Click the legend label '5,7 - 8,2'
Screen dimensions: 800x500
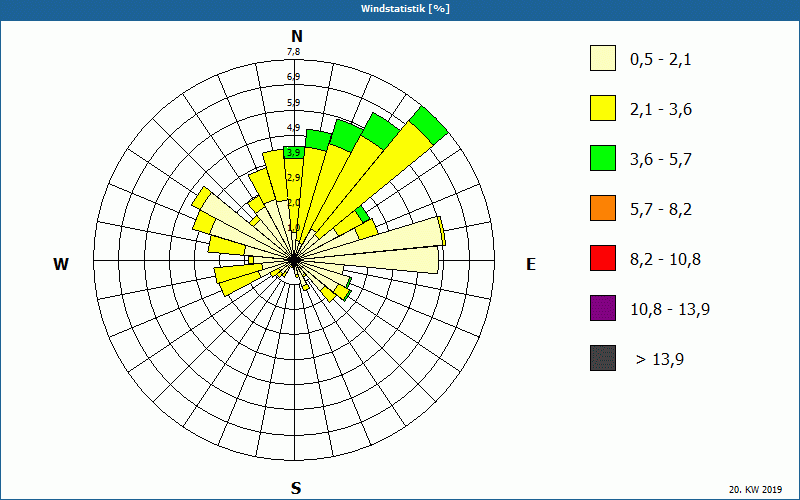(x=661, y=210)
